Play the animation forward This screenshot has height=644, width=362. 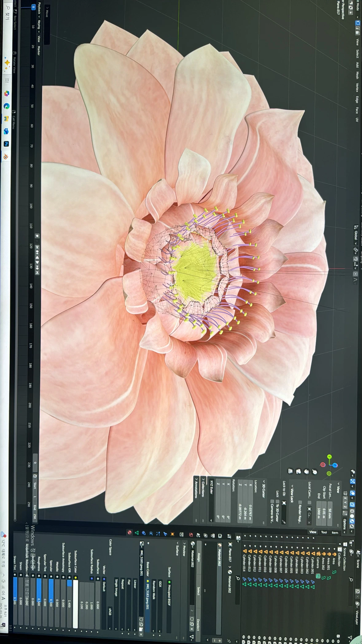tap(37, 262)
